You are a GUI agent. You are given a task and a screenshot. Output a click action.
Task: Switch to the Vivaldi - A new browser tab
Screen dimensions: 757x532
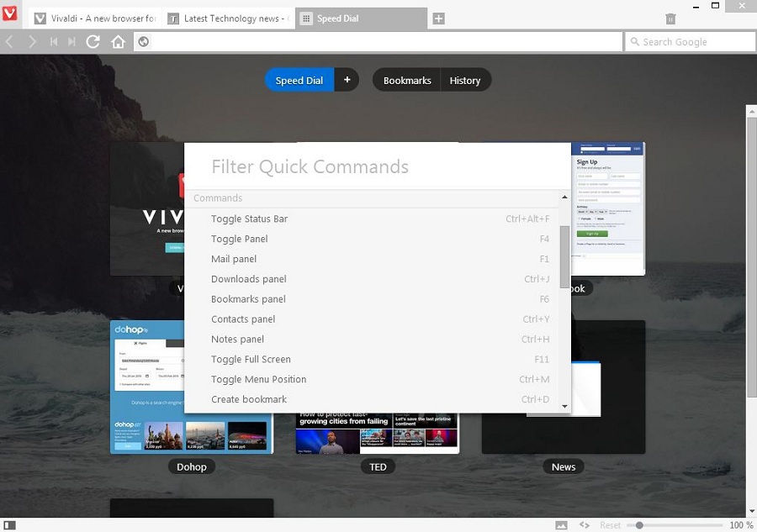tap(96, 18)
